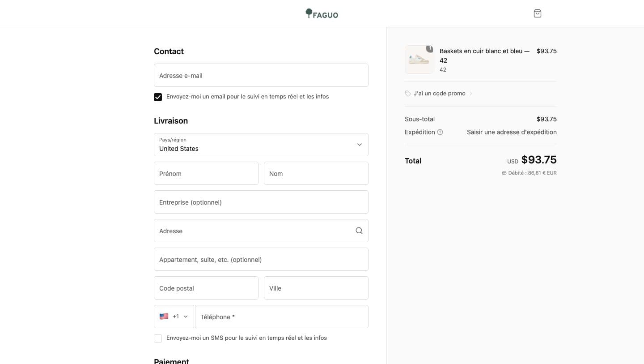This screenshot has height=364, width=644.
Task: Uncheck the email tracking updates checkbox
Action: pyautogui.click(x=158, y=97)
